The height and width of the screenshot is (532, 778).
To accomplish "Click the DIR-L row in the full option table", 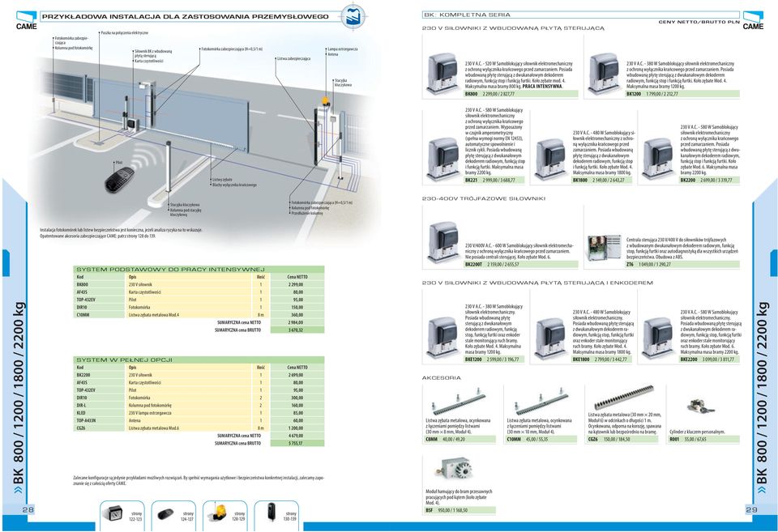I will click(x=199, y=405).
